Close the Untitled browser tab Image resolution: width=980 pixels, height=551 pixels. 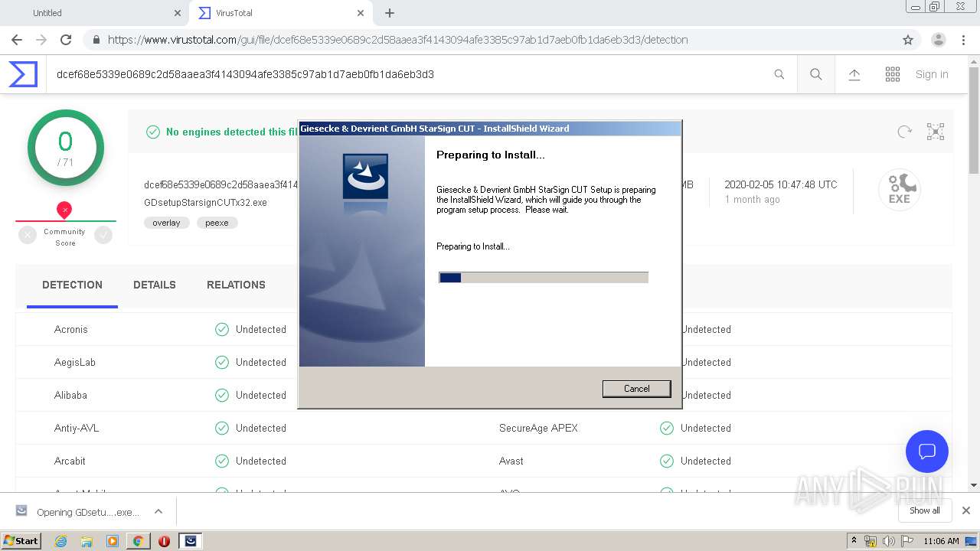pos(178,13)
